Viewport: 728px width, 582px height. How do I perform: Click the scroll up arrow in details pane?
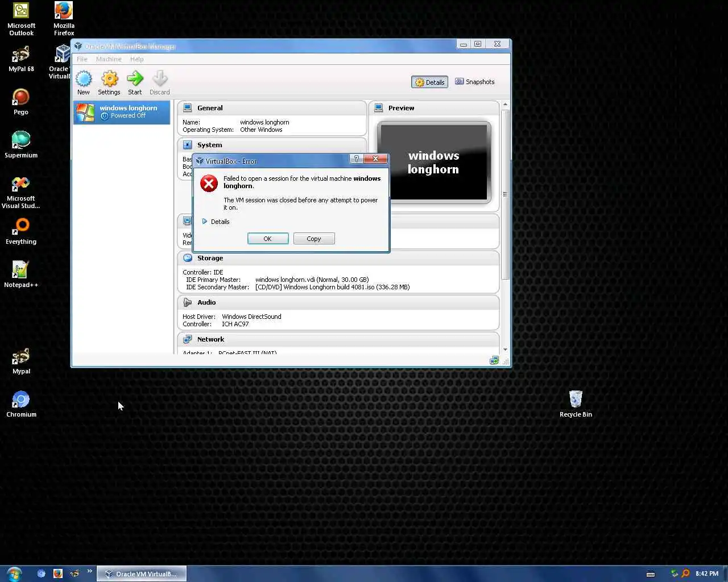click(x=505, y=105)
